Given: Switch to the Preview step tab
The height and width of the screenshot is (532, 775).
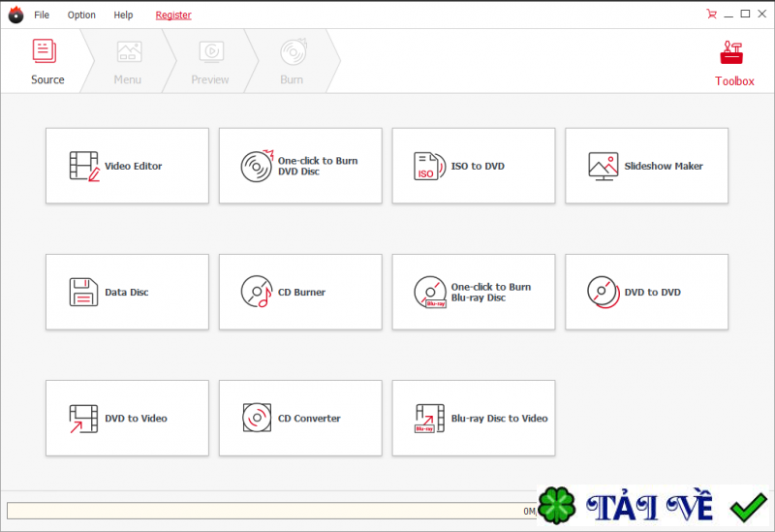Looking at the screenshot, I should (210, 61).
